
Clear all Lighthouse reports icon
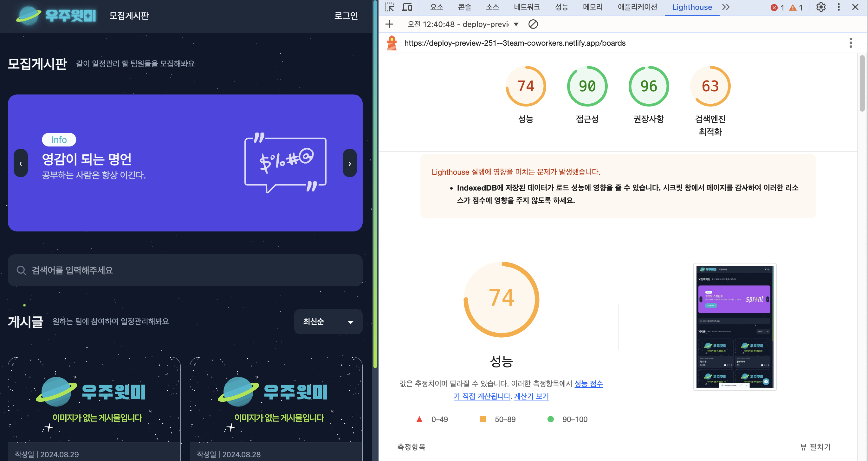pyautogui.click(x=533, y=24)
